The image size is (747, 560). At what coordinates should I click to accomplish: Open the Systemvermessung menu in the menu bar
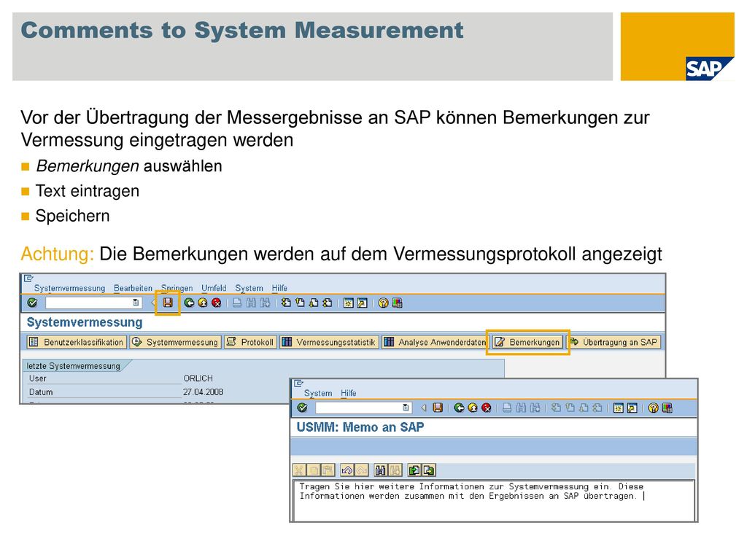[x=69, y=288]
